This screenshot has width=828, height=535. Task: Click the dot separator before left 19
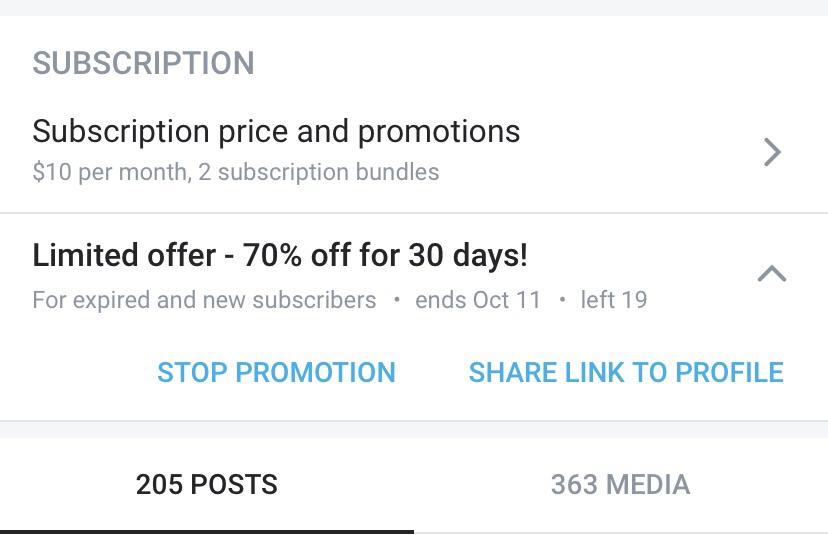coord(561,300)
